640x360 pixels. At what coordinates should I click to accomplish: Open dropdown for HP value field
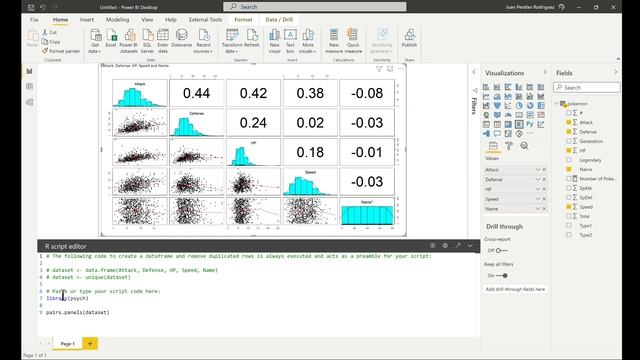538,189
